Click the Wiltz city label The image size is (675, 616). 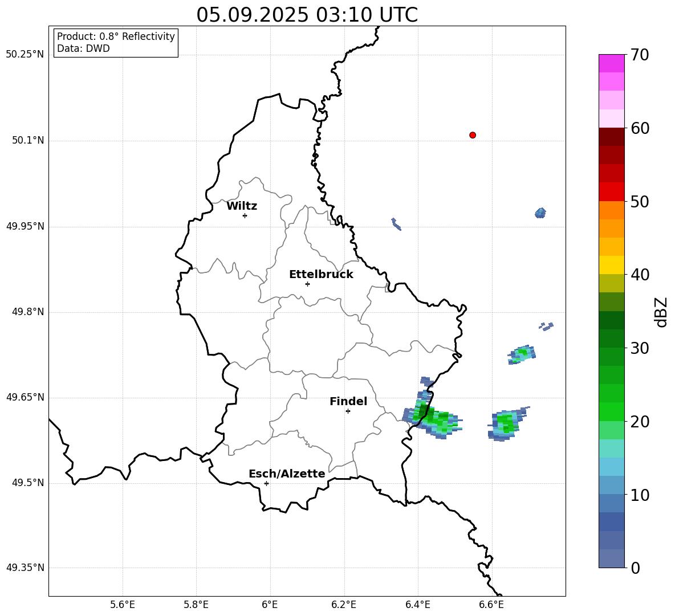point(242,206)
